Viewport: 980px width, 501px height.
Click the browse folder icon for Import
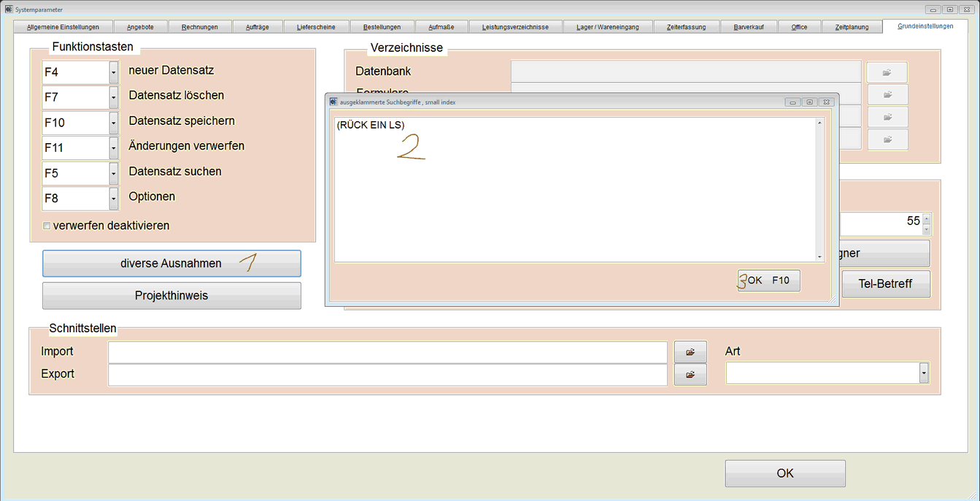[x=690, y=352]
